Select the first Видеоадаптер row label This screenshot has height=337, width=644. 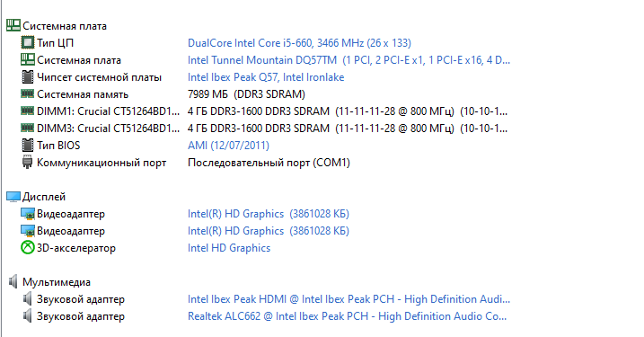tap(71, 214)
